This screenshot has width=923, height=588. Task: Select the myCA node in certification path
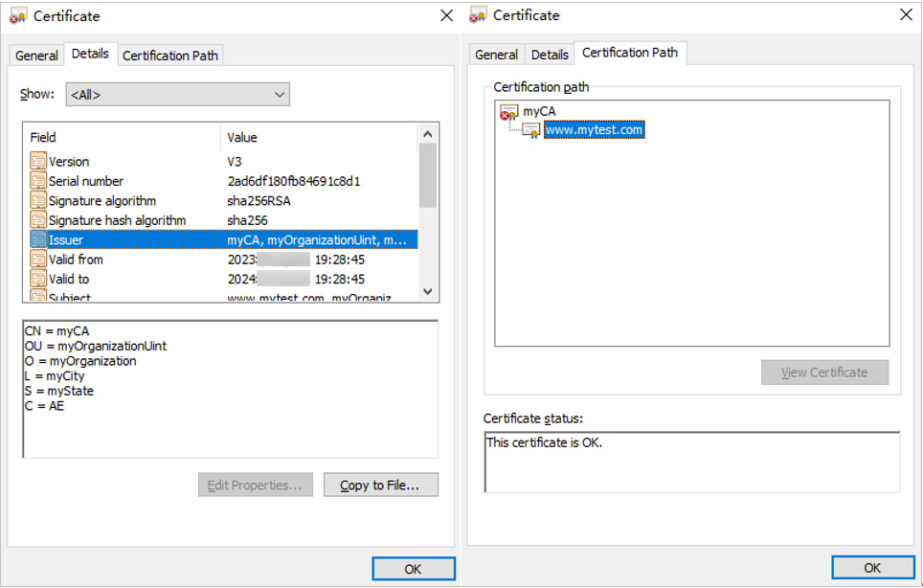539,112
